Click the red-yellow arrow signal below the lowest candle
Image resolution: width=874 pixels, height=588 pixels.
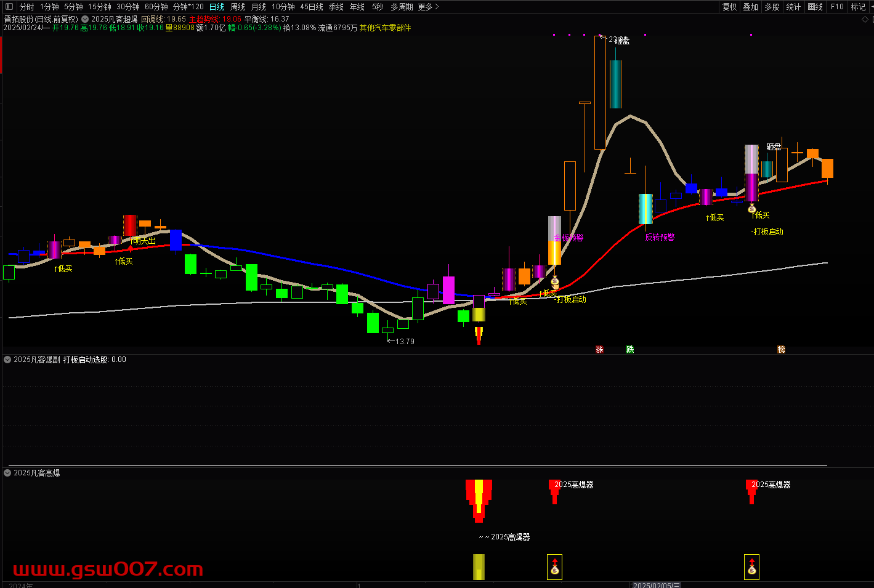tap(479, 336)
